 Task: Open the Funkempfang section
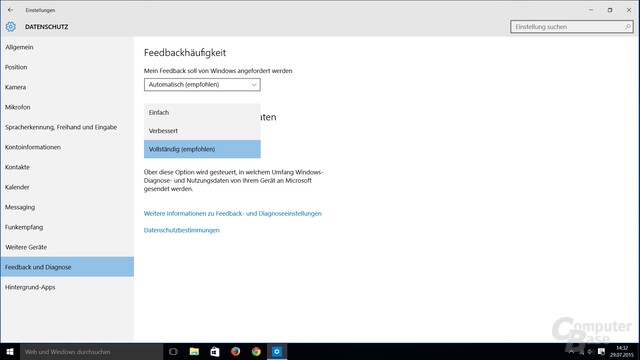click(x=67, y=227)
